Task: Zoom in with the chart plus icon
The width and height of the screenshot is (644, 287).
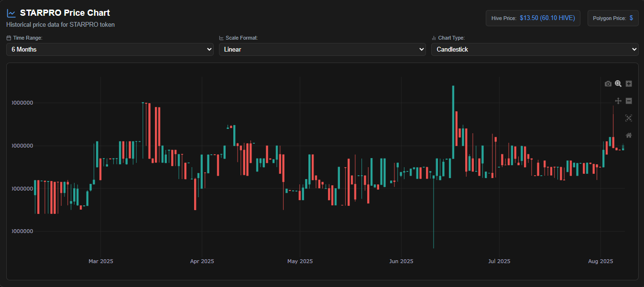Action: 629,84
